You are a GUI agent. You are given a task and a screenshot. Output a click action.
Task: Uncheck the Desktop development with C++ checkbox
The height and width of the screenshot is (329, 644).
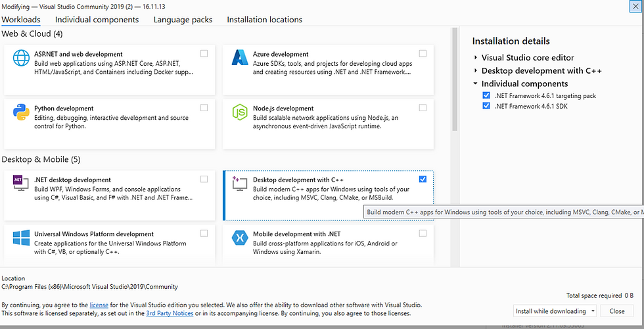(423, 179)
